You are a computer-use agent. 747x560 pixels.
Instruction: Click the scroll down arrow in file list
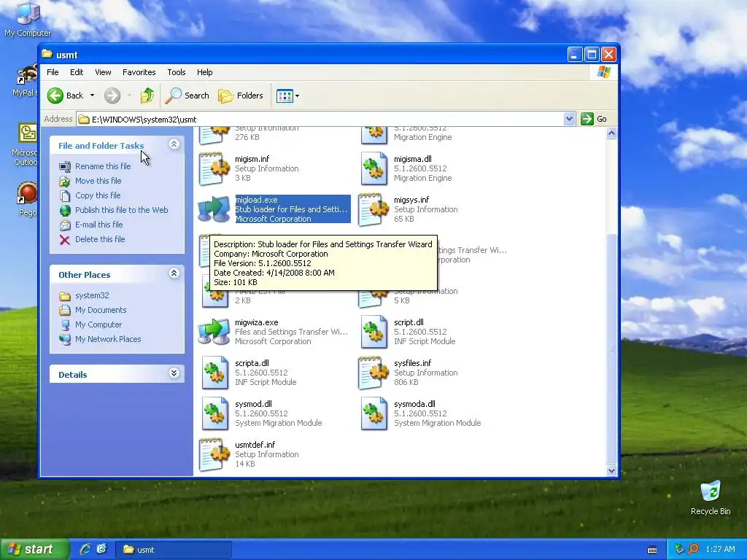click(x=612, y=470)
